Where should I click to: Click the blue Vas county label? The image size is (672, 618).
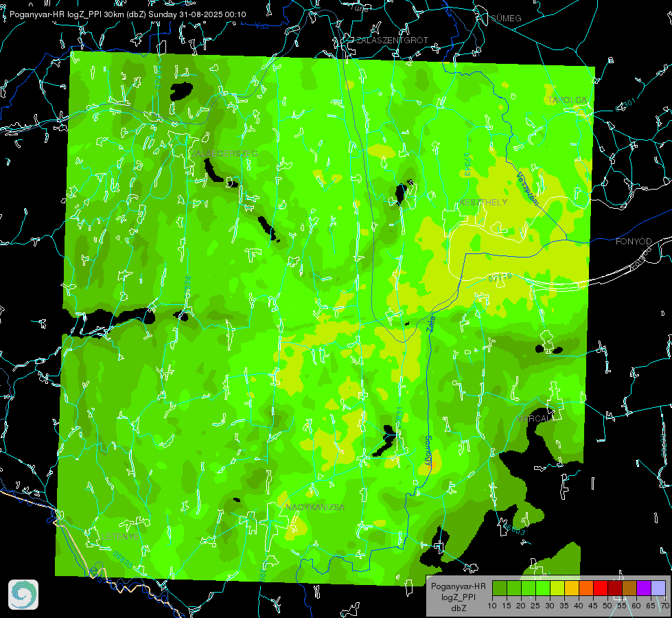click(262, 26)
